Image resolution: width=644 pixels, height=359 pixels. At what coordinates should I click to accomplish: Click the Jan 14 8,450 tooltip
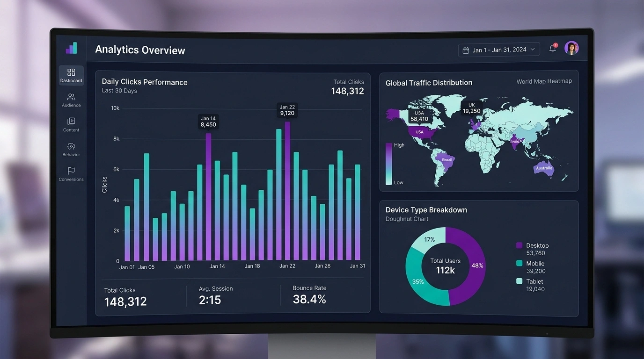click(x=208, y=122)
